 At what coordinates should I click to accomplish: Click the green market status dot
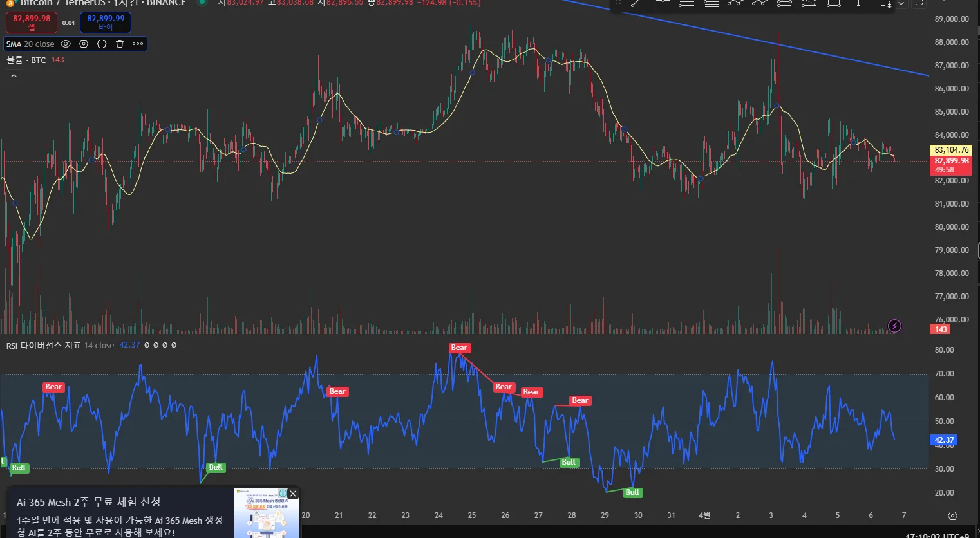pyautogui.click(x=202, y=2)
